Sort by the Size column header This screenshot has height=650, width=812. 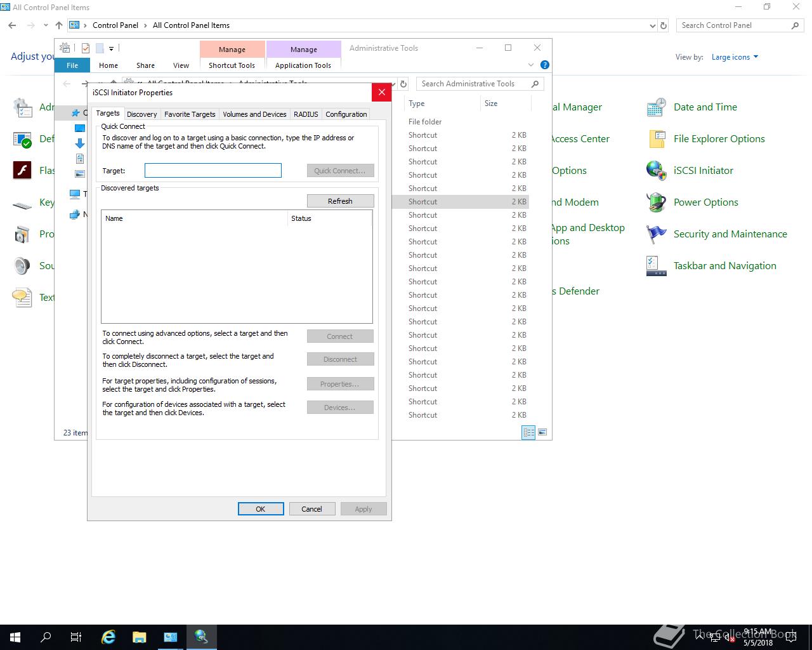505,103
